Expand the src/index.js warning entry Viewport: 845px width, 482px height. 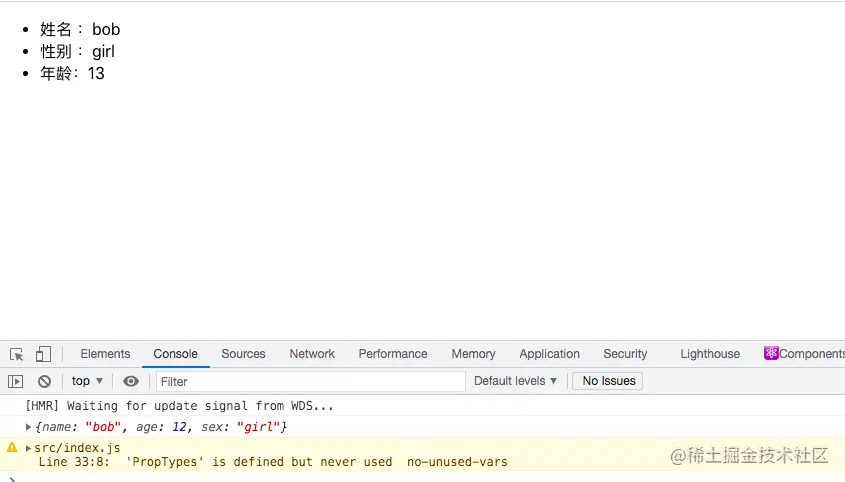pyautogui.click(x=28, y=448)
